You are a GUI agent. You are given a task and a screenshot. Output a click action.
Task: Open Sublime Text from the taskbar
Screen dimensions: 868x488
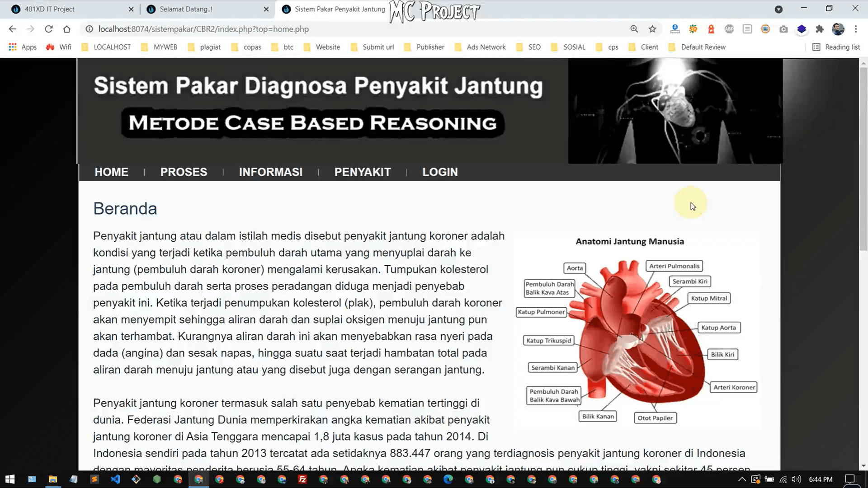click(94, 479)
